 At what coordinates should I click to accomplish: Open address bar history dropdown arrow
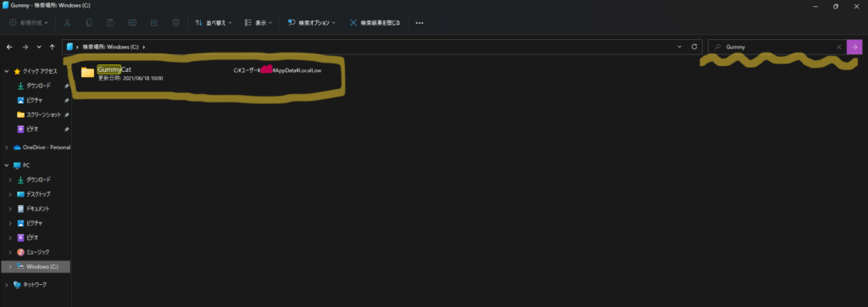point(680,47)
